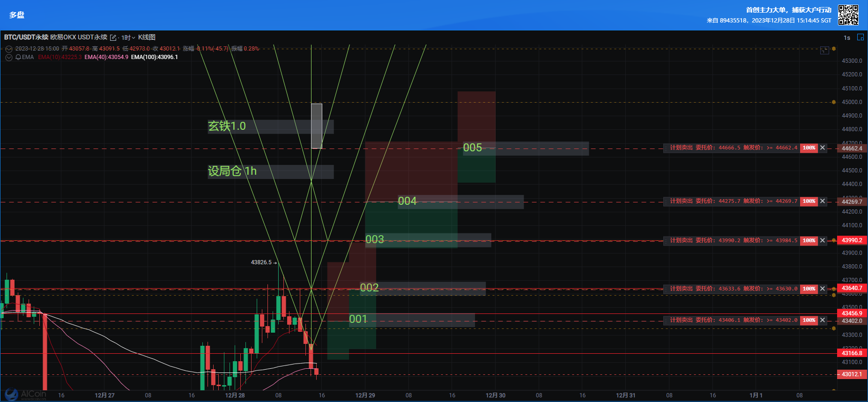Click the QR code in the header
Viewport: 868px width, 402px height.
click(x=848, y=15)
